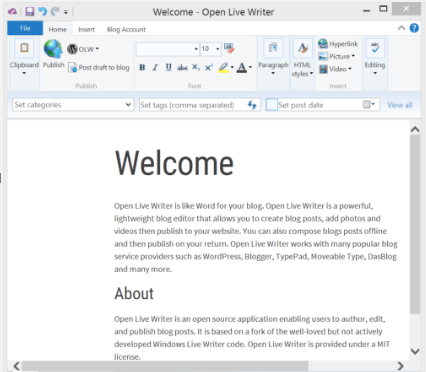Screen dimensions: 426x372
Task: Open the Open Live Writer app icon menu
Action: tap(12, 12)
